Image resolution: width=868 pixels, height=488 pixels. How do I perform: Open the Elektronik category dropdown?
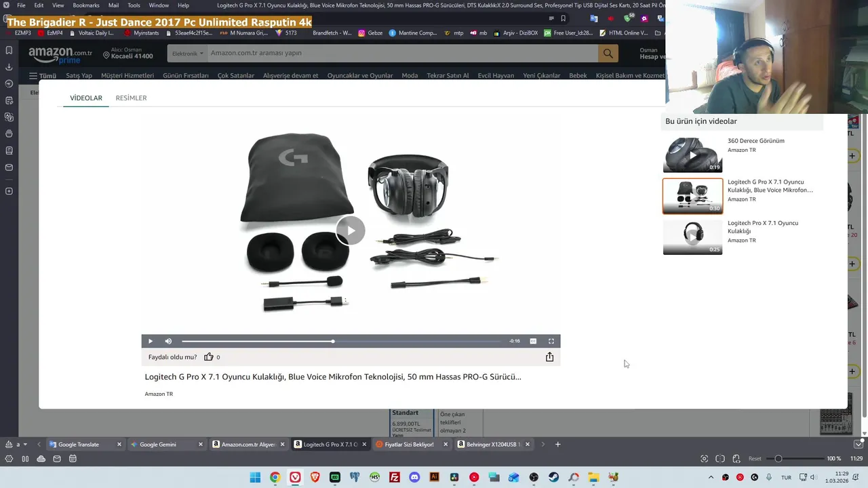[x=187, y=53]
